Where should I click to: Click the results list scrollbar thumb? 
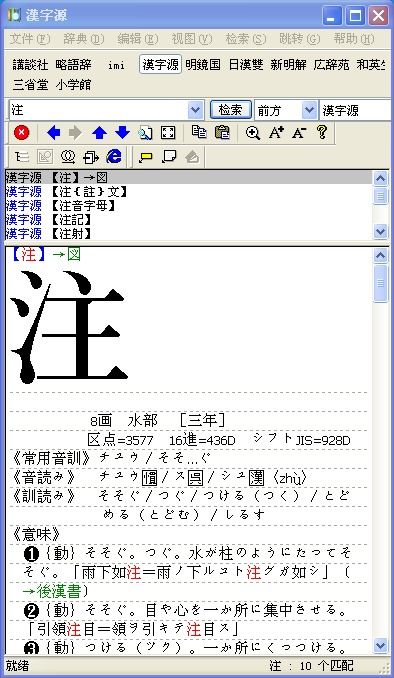[x=381, y=197]
